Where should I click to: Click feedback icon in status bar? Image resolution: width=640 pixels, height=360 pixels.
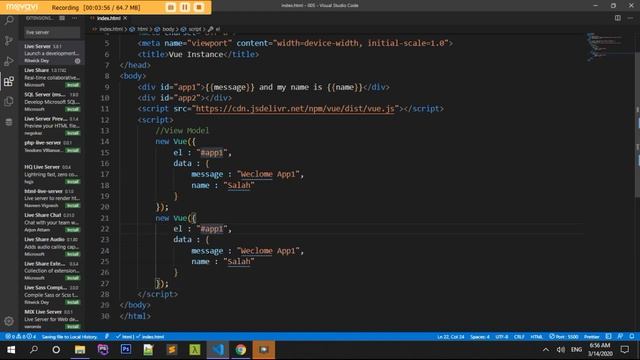click(620, 337)
